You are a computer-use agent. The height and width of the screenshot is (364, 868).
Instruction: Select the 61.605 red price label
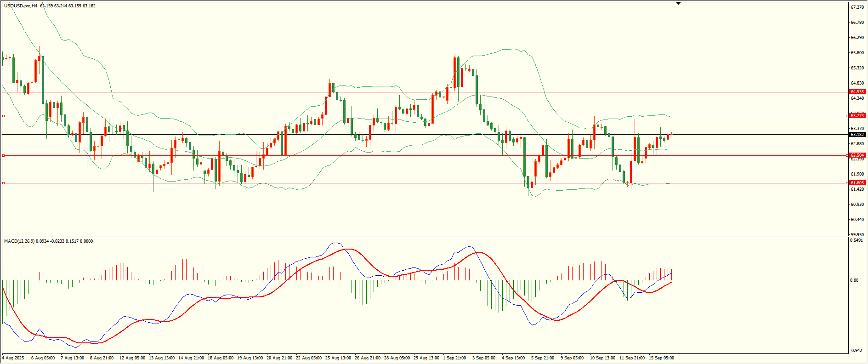pos(857,183)
